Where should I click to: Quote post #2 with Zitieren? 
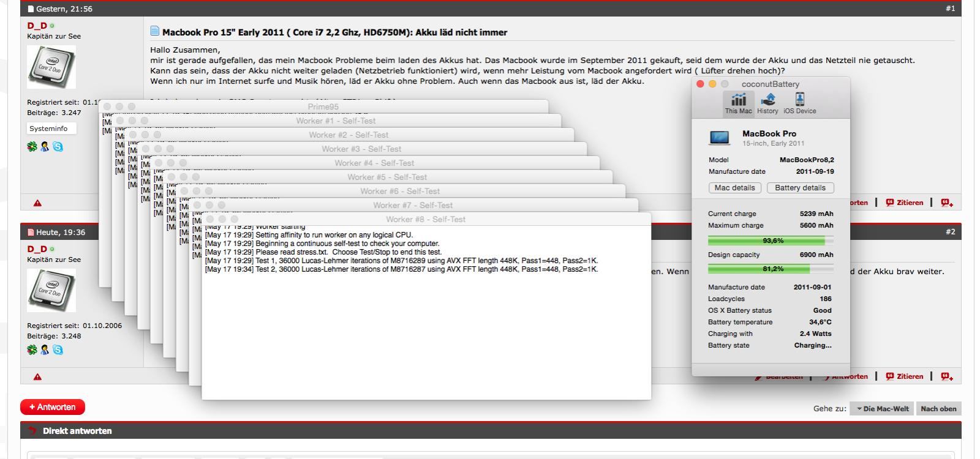[x=905, y=376]
